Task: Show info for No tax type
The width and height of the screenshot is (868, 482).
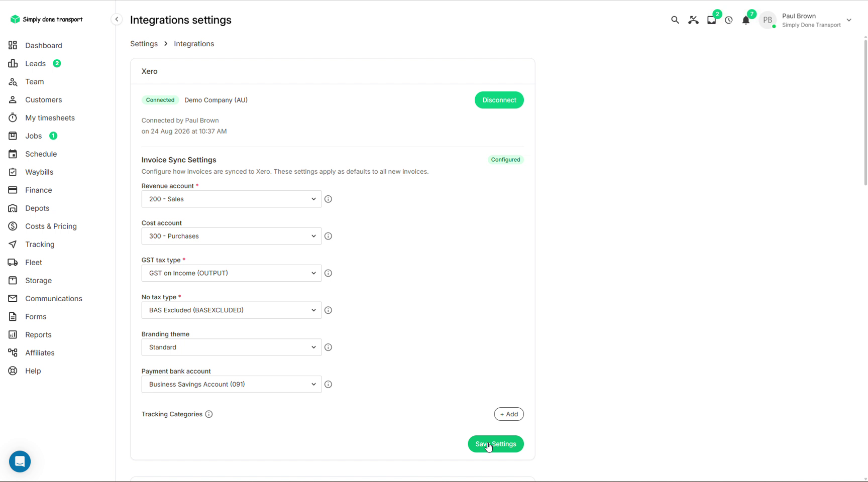Action: point(328,310)
